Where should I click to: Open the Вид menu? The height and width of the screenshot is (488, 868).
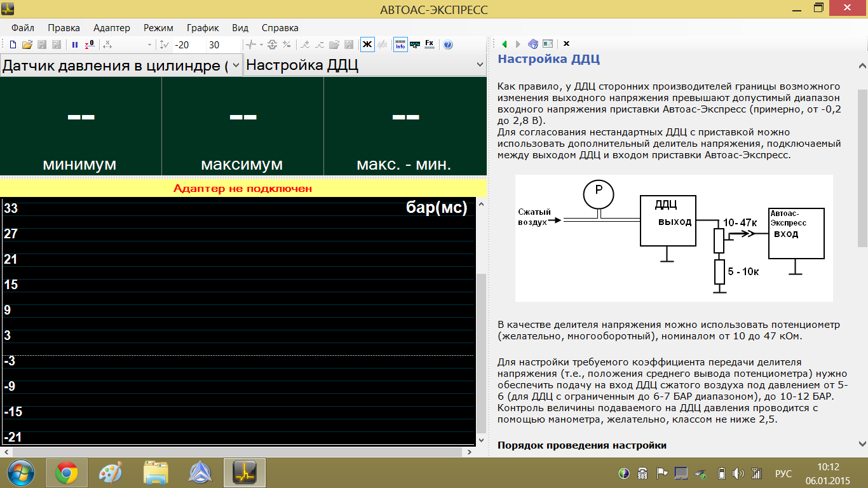click(240, 28)
